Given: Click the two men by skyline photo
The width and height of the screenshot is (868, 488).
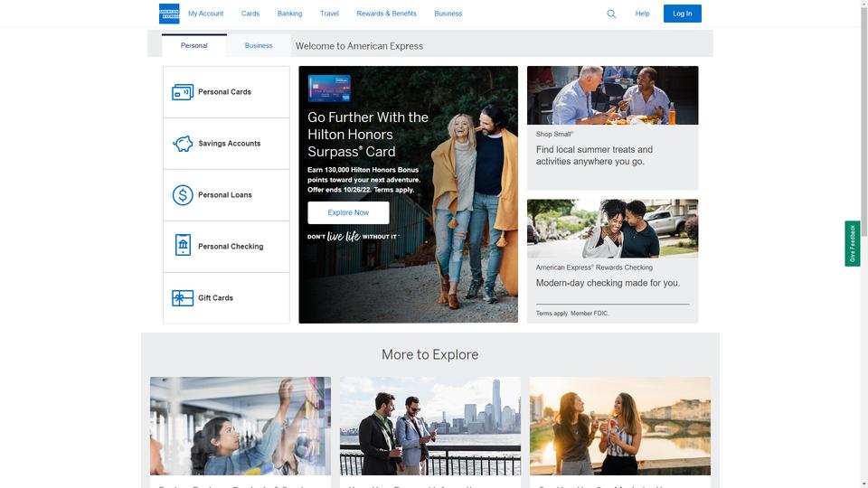Looking at the screenshot, I should click(x=430, y=426).
